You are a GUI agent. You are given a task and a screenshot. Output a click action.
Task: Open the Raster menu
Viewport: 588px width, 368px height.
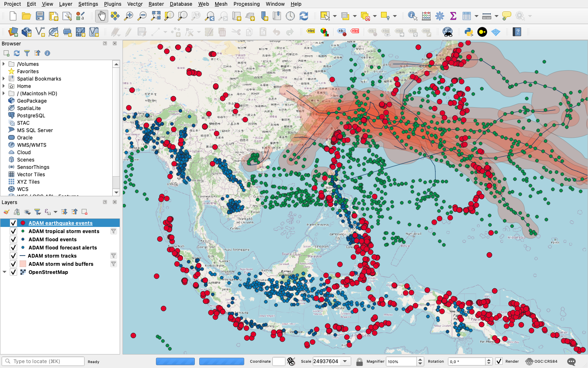point(156,4)
